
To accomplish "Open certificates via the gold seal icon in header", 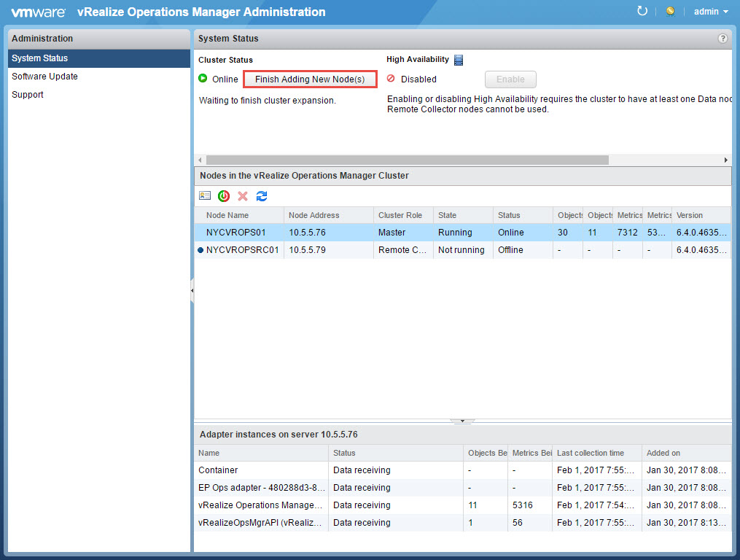I will point(669,11).
